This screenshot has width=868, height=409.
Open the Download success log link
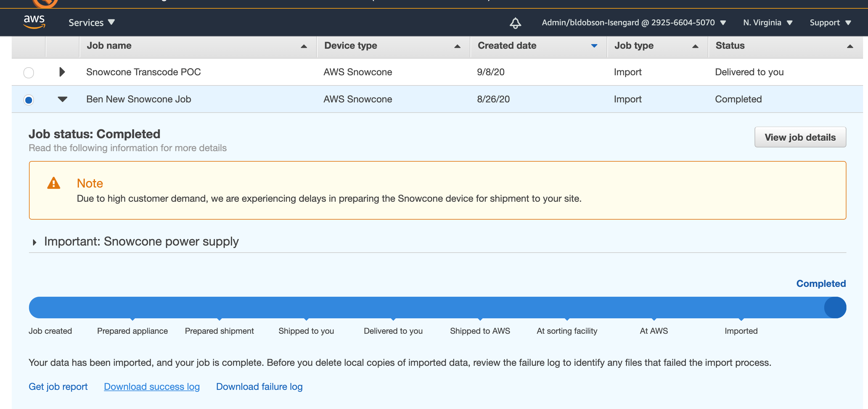[x=151, y=386]
